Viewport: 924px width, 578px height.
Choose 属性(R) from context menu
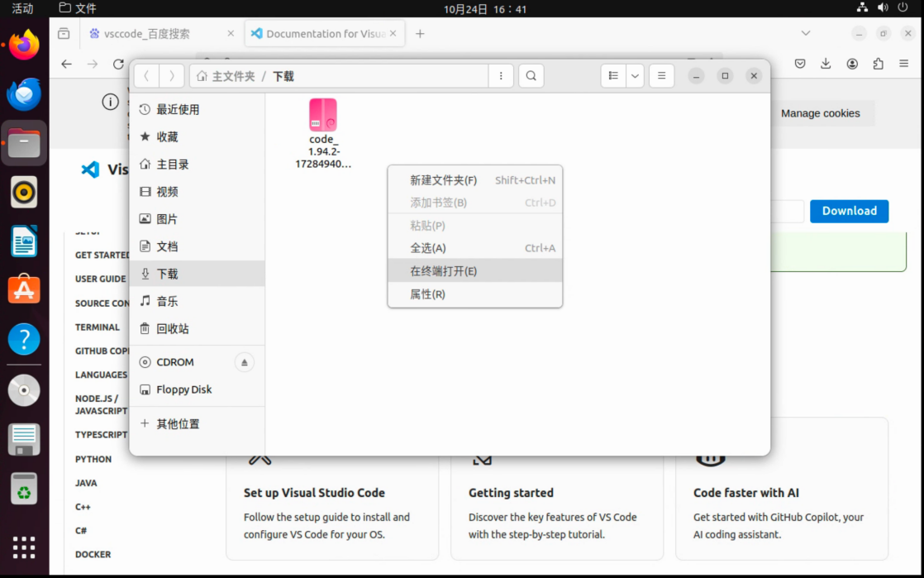point(475,294)
